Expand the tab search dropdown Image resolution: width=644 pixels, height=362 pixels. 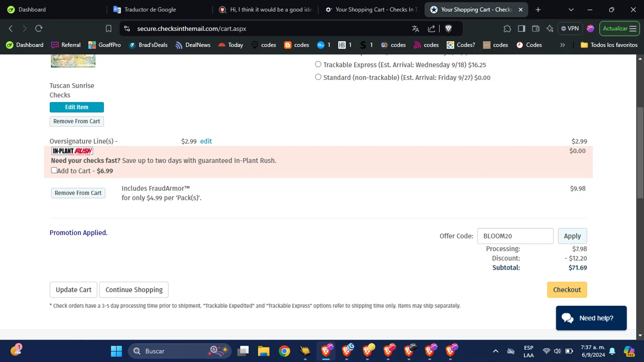[x=571, y=9]
